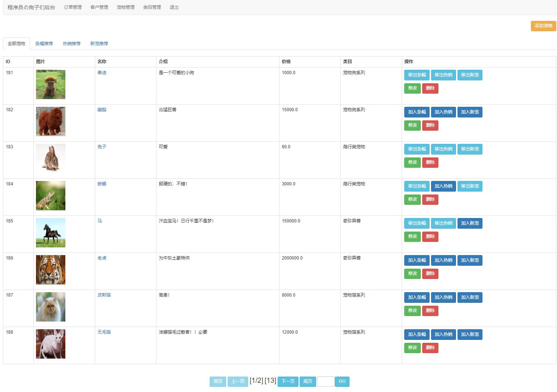The image size is (557, 392).
Task: Switch to the 条幅推荐 tab
Action: (x=44, y=44)
